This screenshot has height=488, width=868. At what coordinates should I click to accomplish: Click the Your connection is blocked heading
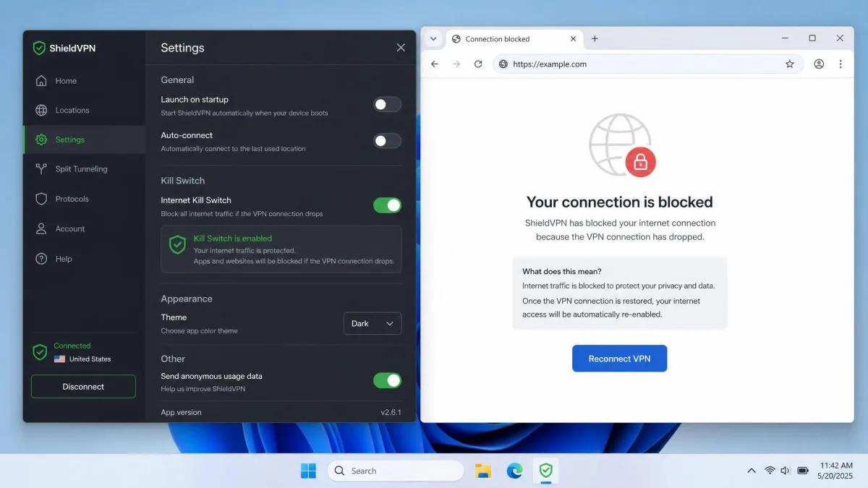619,202
